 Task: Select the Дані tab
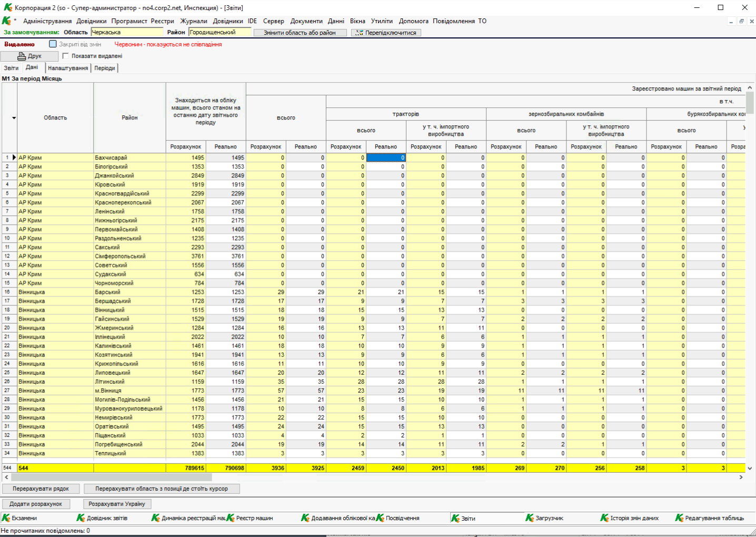32,67
